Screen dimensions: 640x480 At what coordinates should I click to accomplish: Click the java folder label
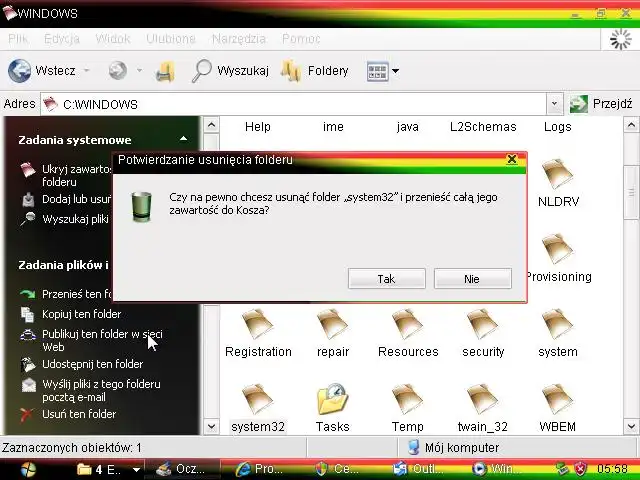pos(408,127)
